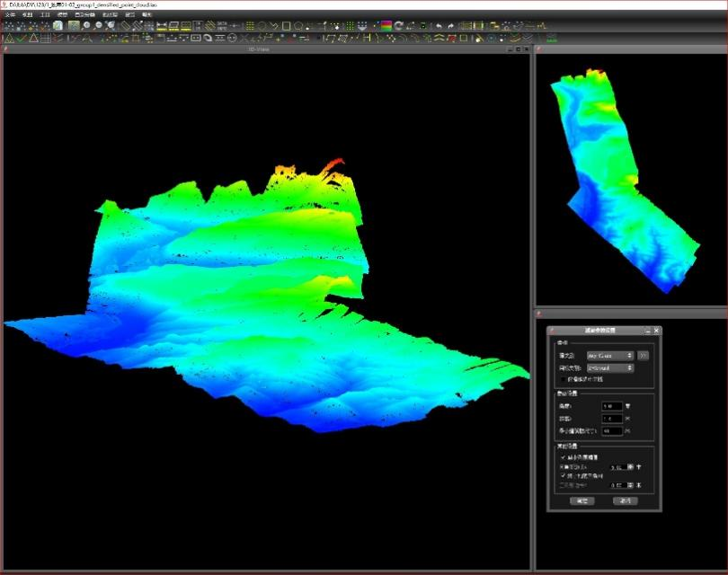Open the 'Any Class' source class dropdown

[610, 356]
